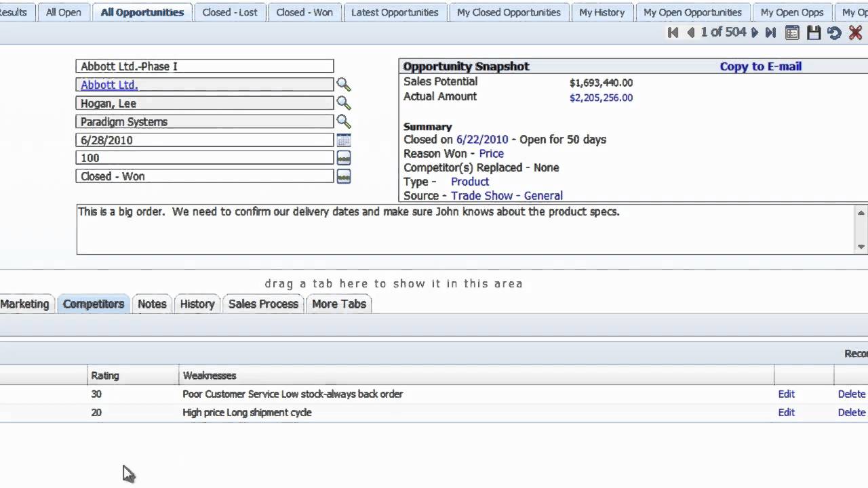Click the Trade Show - General source link
The height and width of the screenshot is (488, 868).
pyautogui.click(x=507, y=196)
